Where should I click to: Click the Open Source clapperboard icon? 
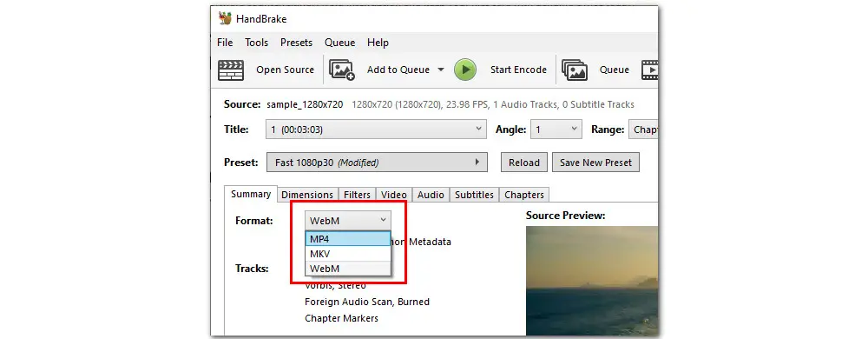tap(231, 70)
